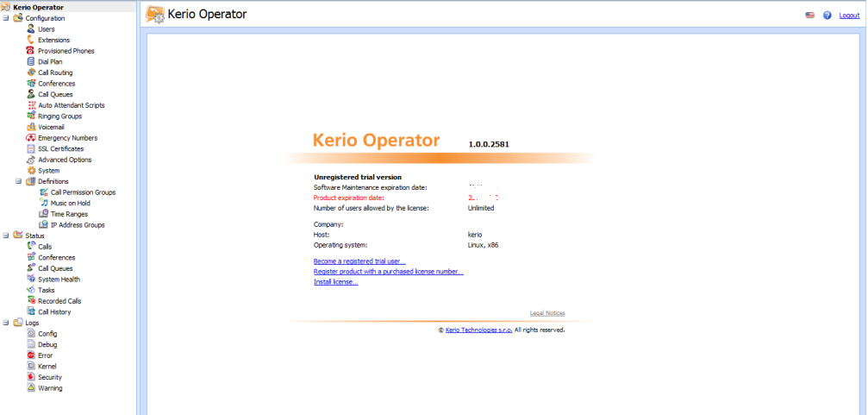Select Configuration's Call Queues icon

[32, 94]
